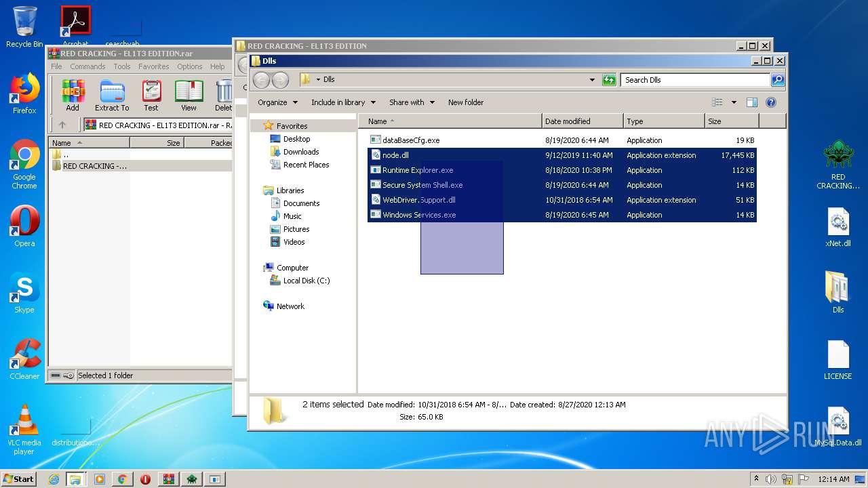
Task: Select Recent Places in navigation pane
Action: tap(306, 165)
